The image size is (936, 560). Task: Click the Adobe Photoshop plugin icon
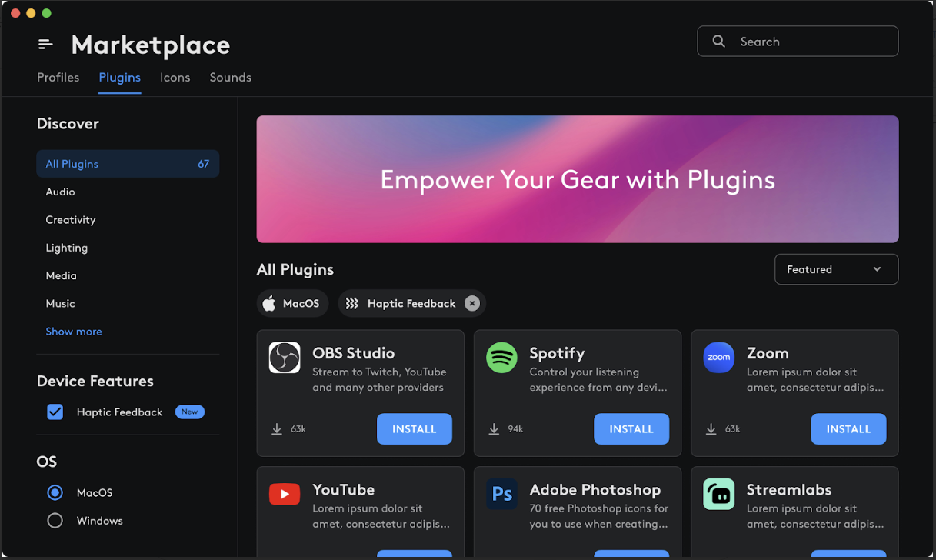point(501,495)
